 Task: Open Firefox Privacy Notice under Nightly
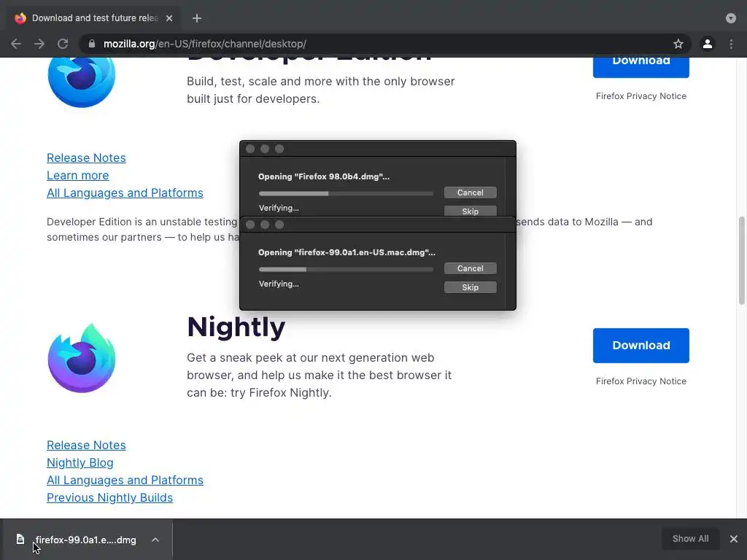point(640,381)
